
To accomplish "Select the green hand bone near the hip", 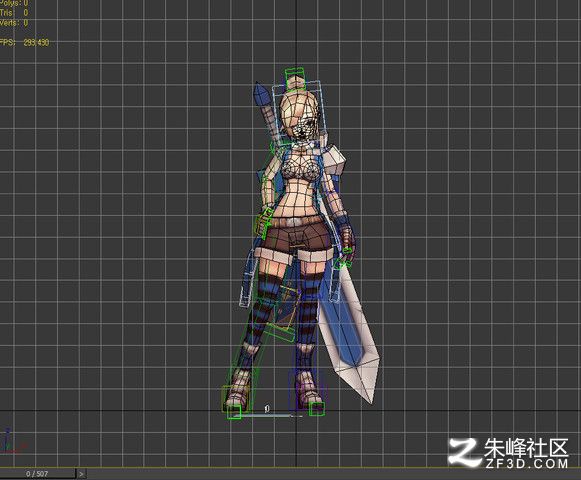I will point(264,222).
